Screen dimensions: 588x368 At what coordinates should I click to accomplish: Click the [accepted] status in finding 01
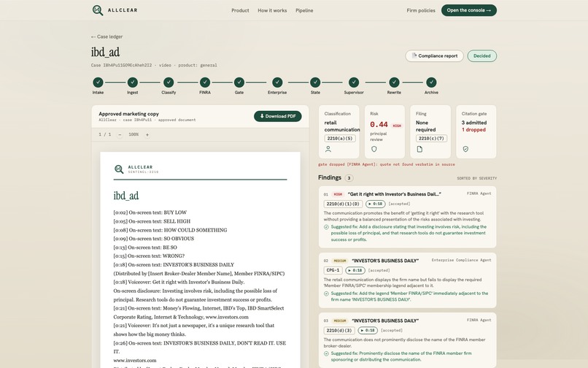pyautogui.click(x=399, y=204)
